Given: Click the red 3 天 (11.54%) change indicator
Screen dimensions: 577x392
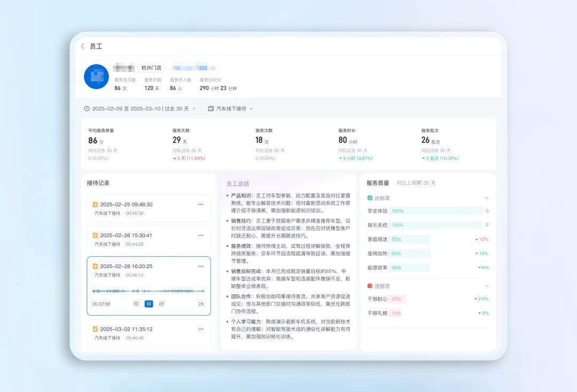Looking at the screenshot, I should coord(189,159).
